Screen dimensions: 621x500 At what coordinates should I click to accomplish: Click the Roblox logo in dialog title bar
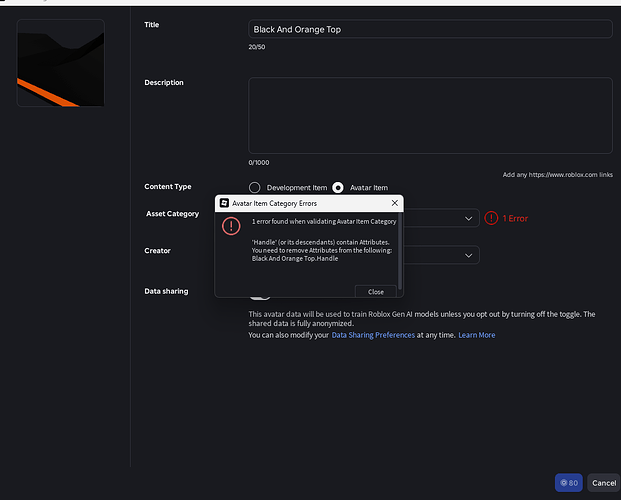coord(224,203)
